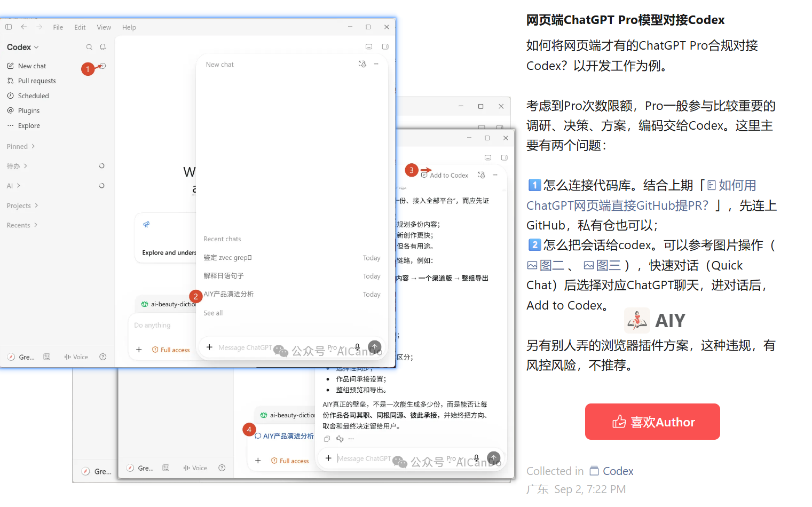Click the telescope icon above Explore and unders
This screenshot has height=507, width=812.
point(146,225)
